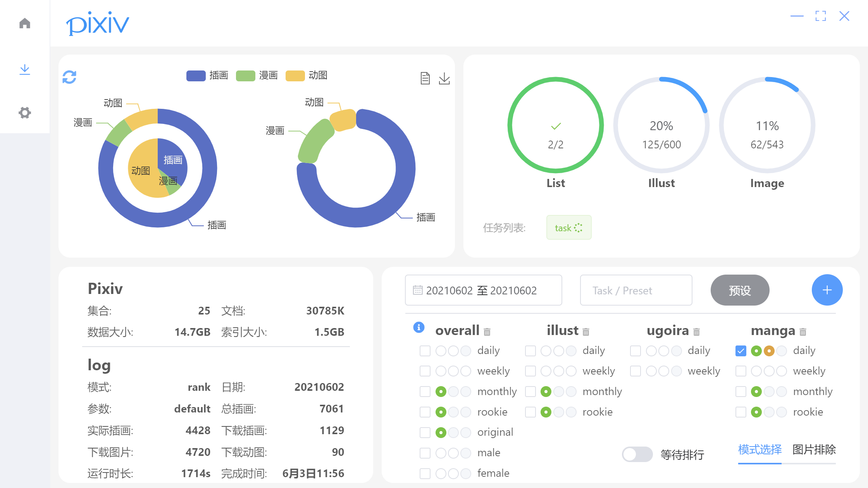
Task: Select the 模式选择 tab
Action: click(759, 450)
